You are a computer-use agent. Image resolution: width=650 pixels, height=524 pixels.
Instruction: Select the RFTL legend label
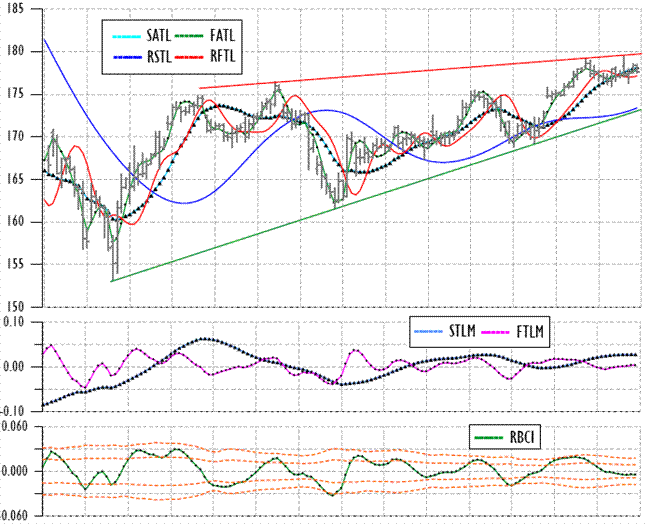(x=223, y=56)
